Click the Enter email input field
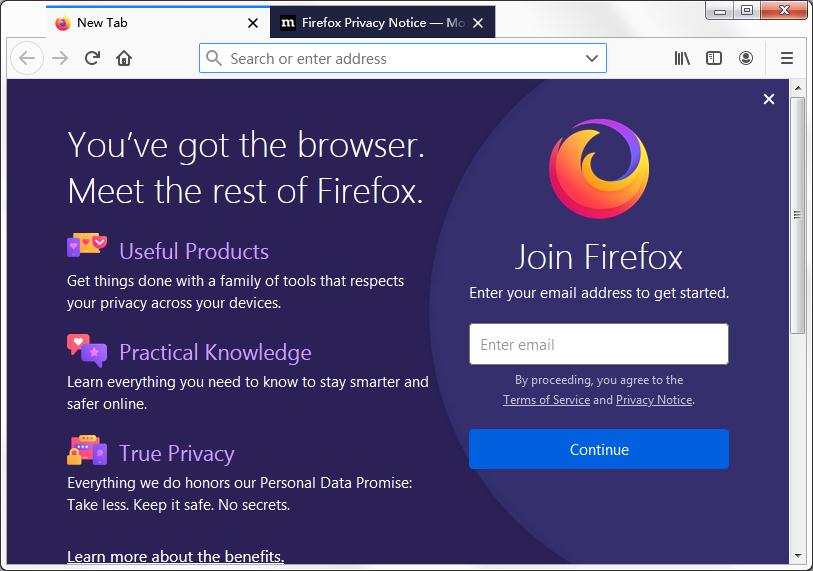813x571 pixels. click(599, 344)
